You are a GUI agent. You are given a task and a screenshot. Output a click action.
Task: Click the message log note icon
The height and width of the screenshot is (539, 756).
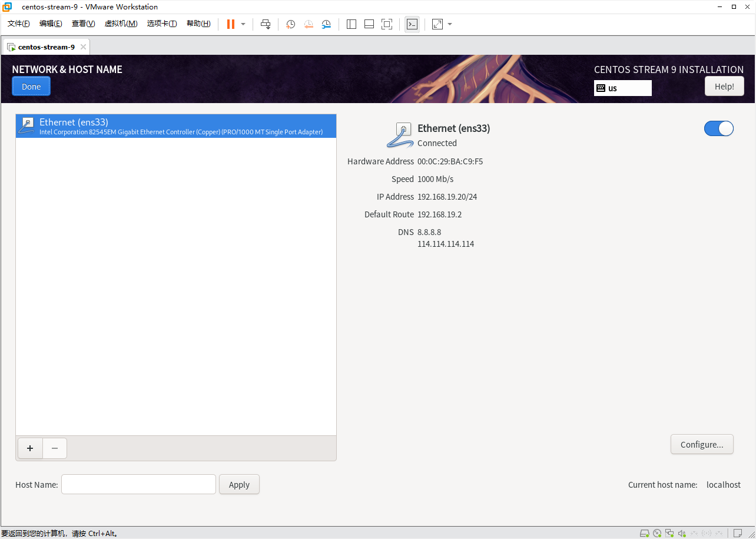pyautogui.click(x=737, y=533)
